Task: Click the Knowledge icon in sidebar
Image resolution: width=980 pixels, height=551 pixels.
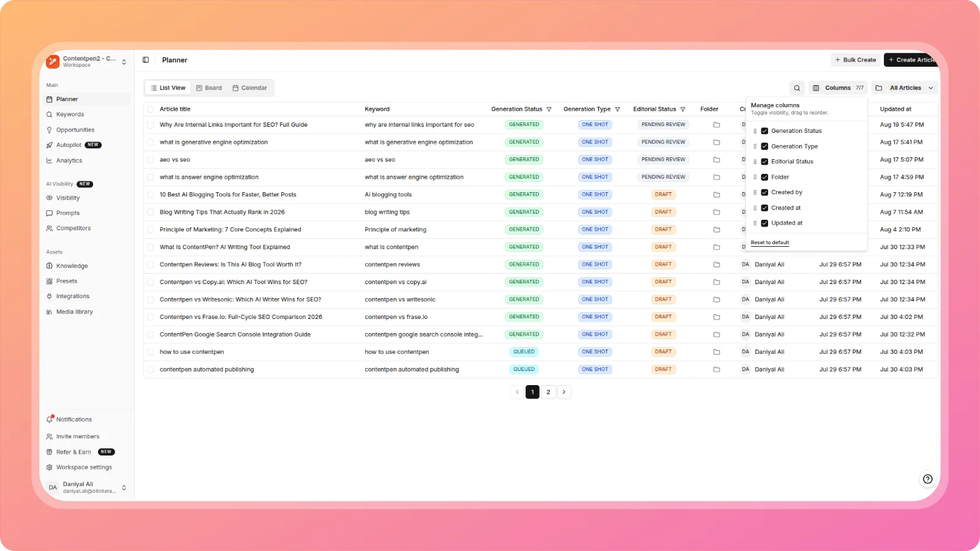Action: click(x=50, y=266)
